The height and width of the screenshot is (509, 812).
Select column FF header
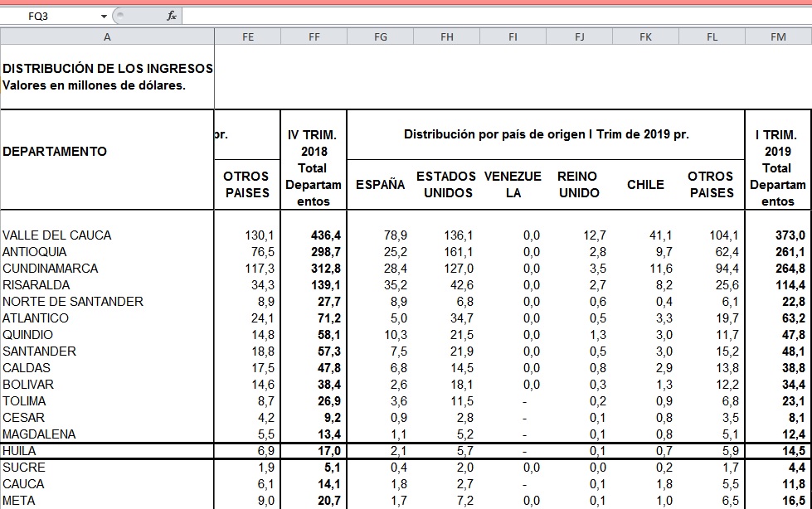pyautogui.click(x=314, y=36)
